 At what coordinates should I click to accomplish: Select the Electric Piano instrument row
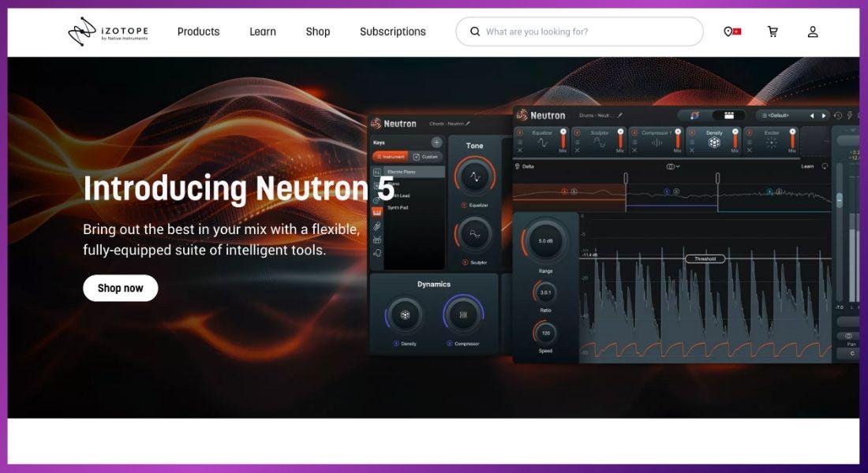[414, 172]
